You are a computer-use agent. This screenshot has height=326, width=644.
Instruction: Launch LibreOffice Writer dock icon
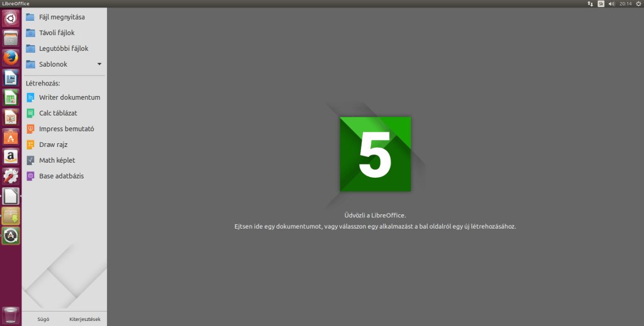click(x=11, y=77)
